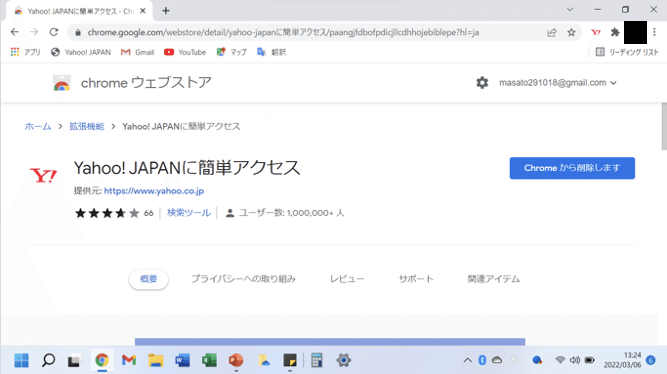Click the page vertical scrollbar
The image size is (667, 374).
click(664, 126)
